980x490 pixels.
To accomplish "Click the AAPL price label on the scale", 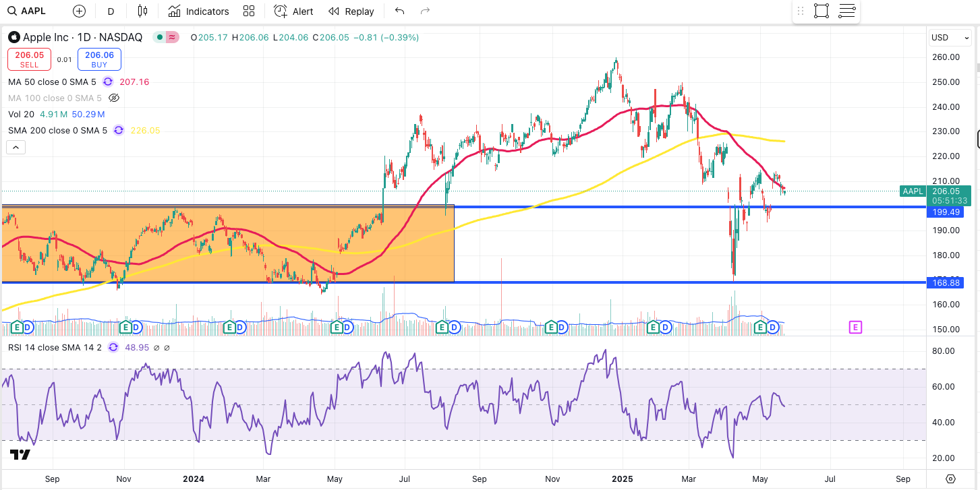I will coord(913,191).
